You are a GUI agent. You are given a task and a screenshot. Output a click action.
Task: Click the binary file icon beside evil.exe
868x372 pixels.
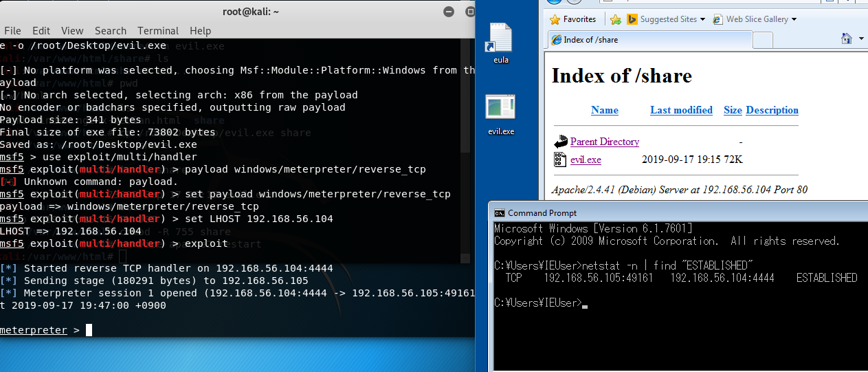[559, 160]
